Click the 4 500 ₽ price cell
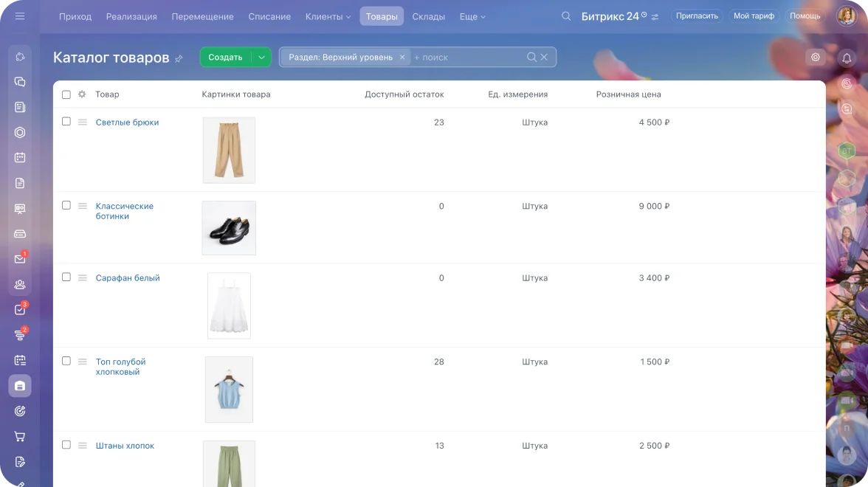 654,122
